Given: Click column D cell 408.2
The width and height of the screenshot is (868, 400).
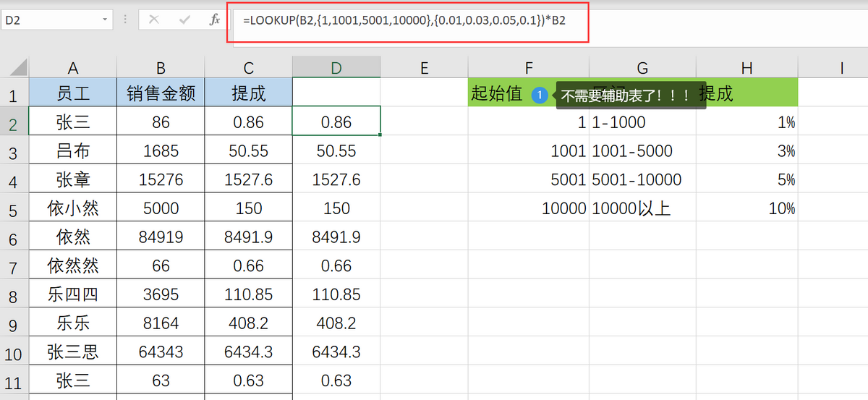Looking at the screenshot, I should 336,323.
